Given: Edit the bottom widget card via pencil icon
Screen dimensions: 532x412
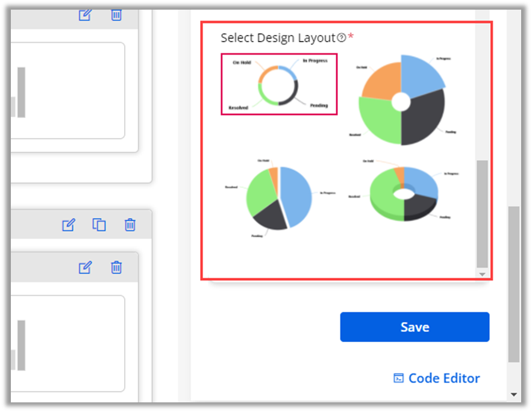Looking at the screenshot, I should [x=85, y=267].
